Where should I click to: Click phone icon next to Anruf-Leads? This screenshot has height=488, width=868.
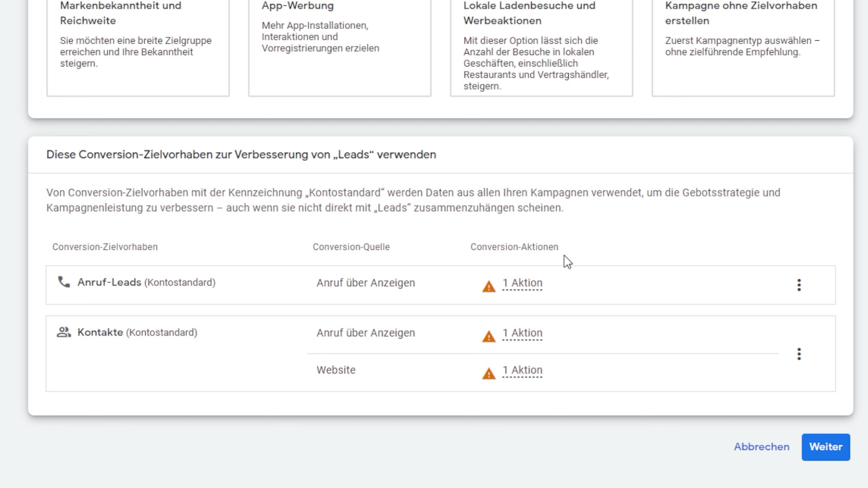click(64, 282)
